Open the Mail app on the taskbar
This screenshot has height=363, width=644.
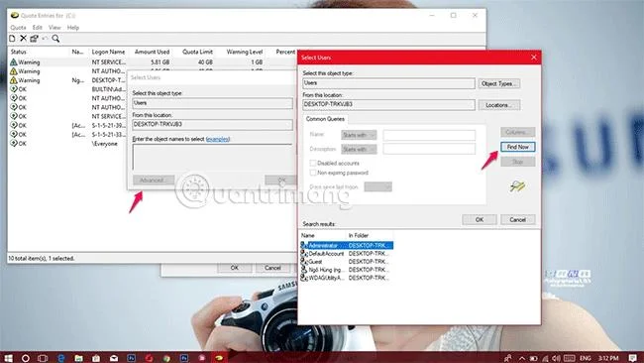pyautogui.click(x=114, y=358)
